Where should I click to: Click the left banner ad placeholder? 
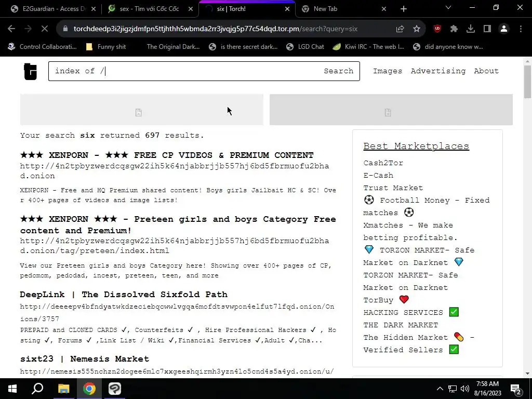141,110
